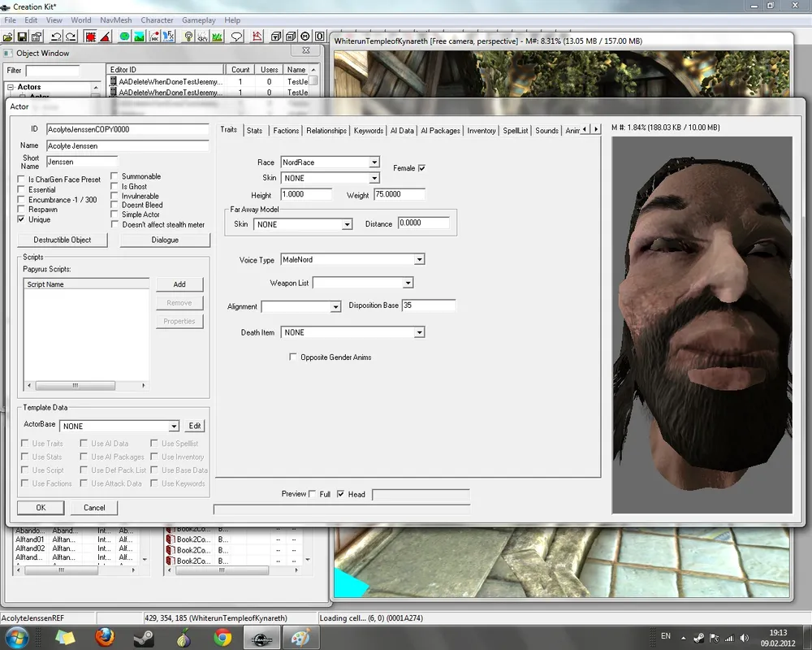Enable the Essential checkbox
This screenshot has width=812, height=650.
point(21,190)
